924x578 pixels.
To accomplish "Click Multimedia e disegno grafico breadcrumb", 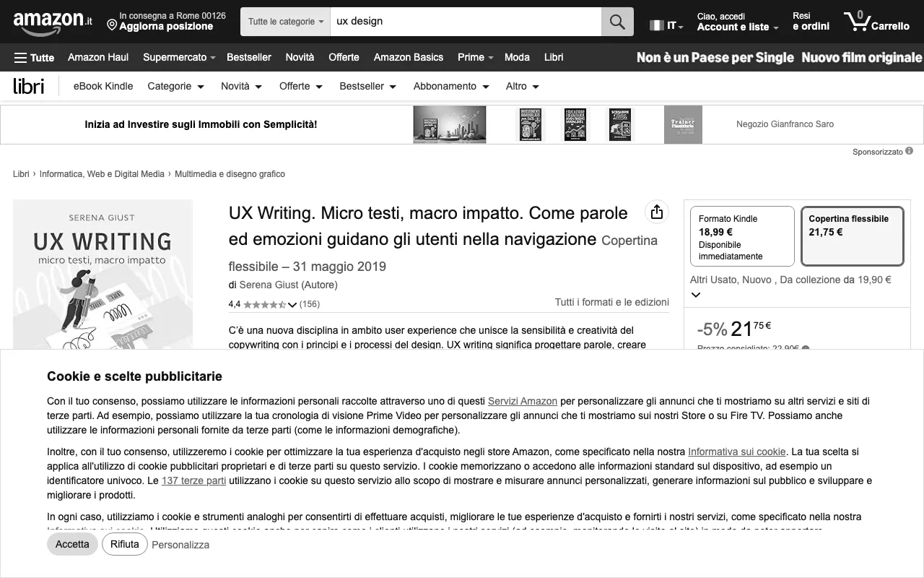I will (230, 174).
